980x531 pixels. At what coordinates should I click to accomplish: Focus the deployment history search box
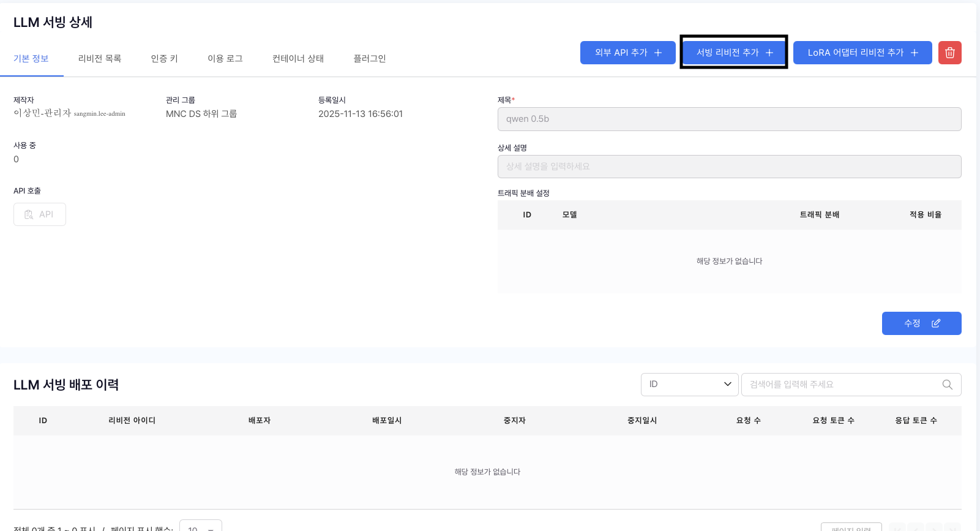tap(843, 385)
